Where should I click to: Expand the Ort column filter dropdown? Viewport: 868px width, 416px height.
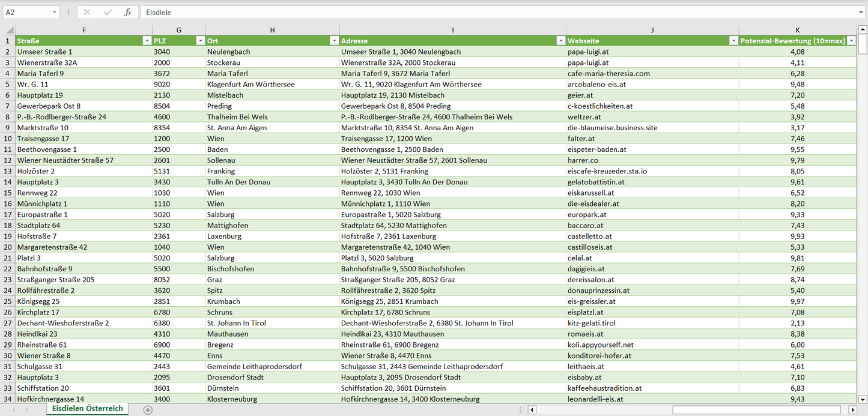(x=334, y=41)
